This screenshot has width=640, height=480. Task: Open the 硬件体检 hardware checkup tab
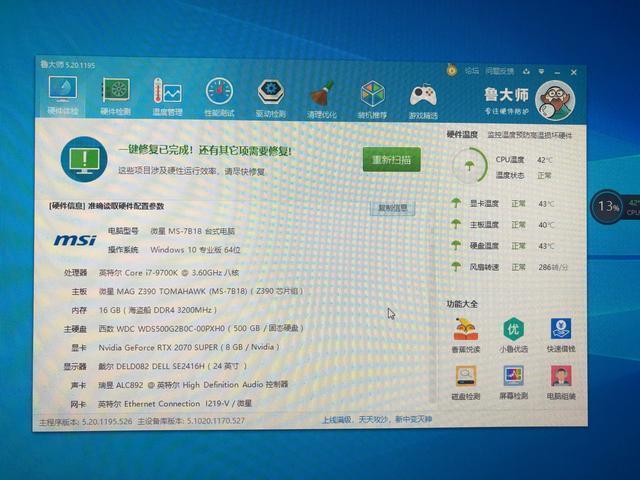click(62, 96)
